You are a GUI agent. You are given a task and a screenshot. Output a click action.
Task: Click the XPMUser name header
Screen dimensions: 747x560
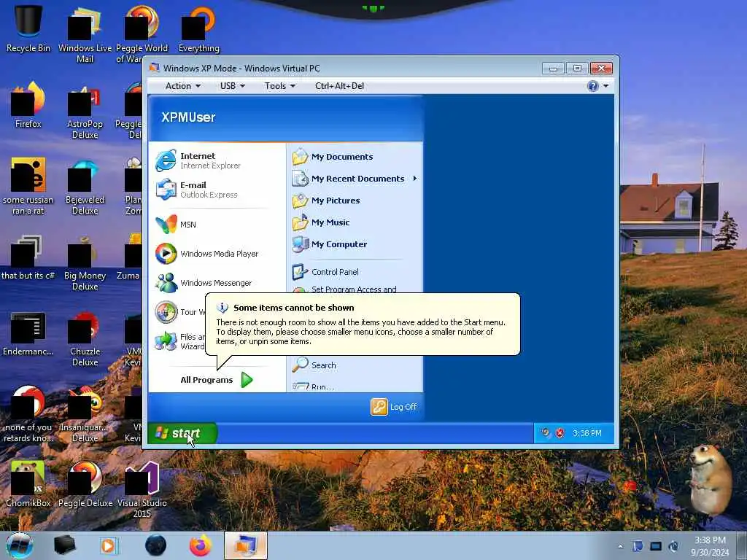click(188, 117)
